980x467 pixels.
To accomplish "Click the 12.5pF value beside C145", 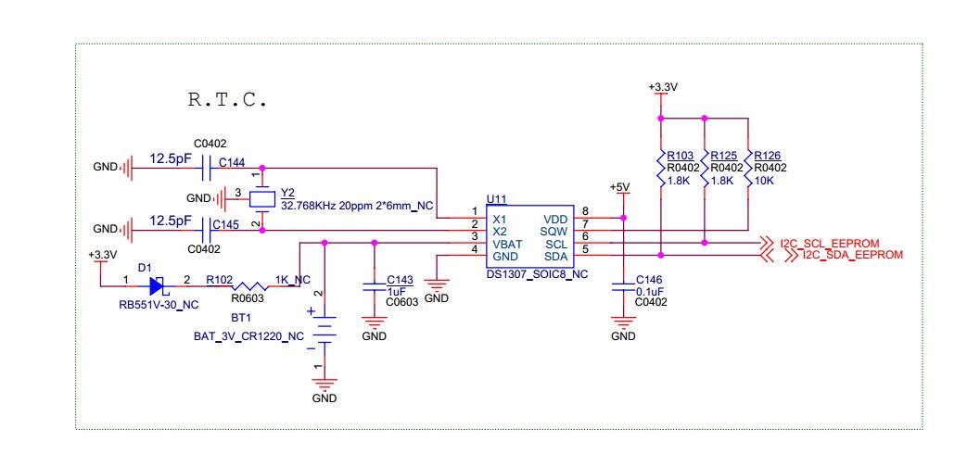I will (170, 221).
